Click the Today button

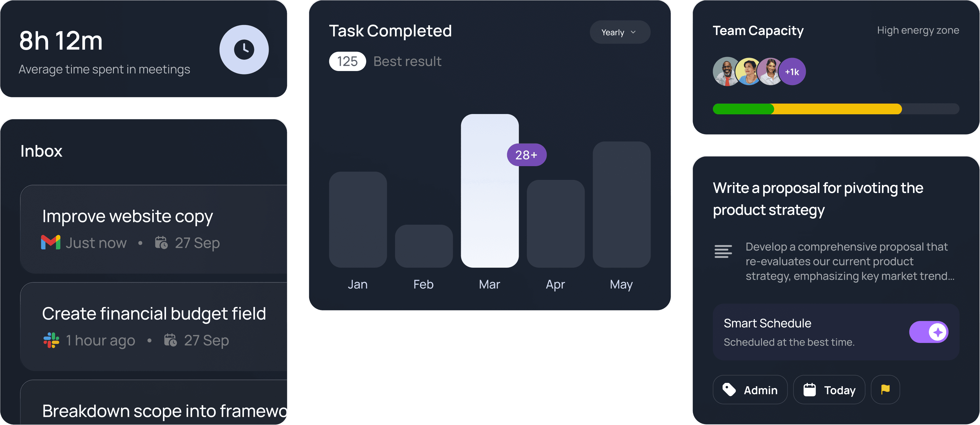click(x=829, y=389)
